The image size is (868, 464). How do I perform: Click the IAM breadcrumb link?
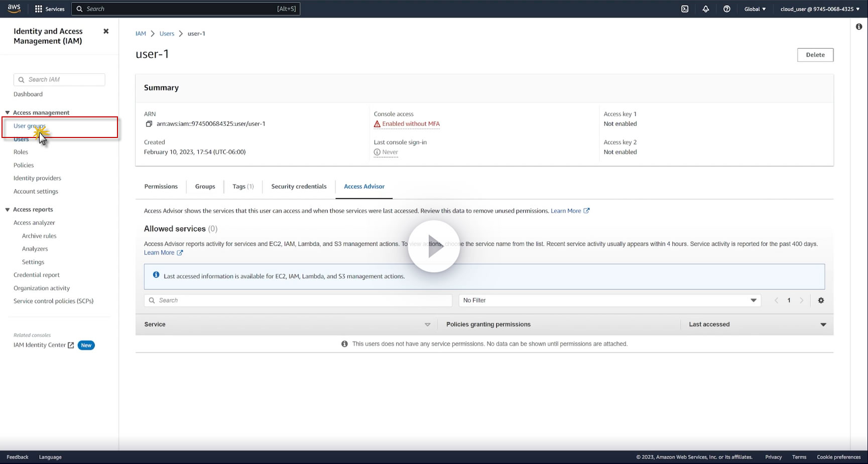141,34
